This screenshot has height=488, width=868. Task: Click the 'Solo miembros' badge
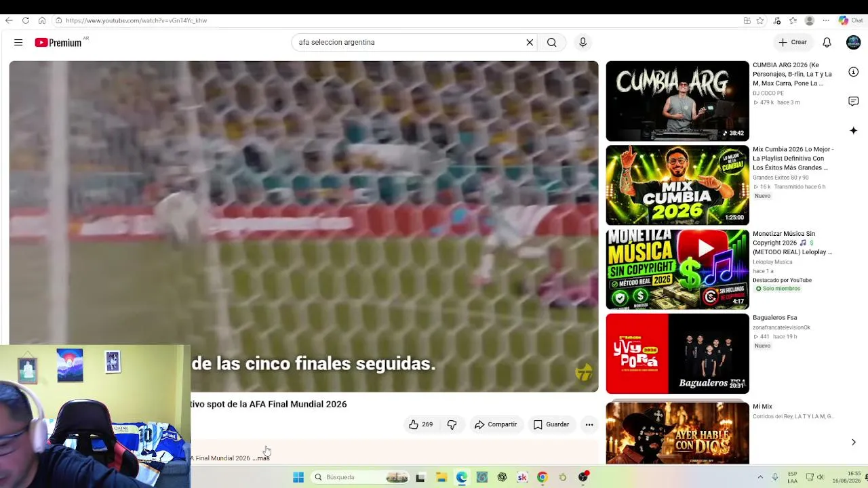point(778,289)
